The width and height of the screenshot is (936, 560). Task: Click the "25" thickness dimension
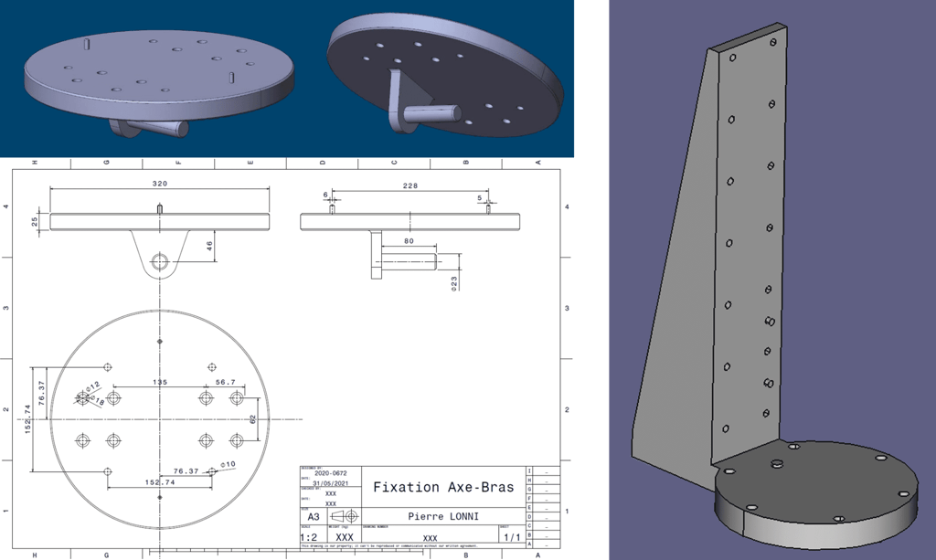coord(35,221)
